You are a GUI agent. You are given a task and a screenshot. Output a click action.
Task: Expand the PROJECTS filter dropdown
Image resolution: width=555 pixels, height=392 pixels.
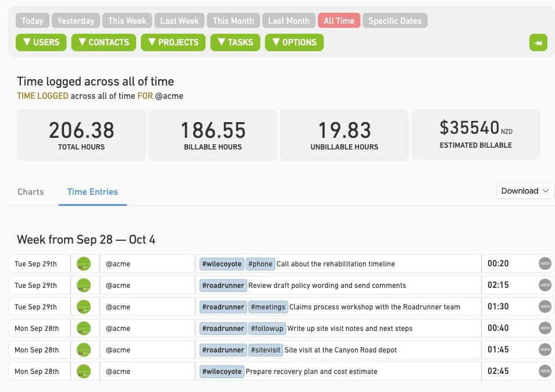173,42
